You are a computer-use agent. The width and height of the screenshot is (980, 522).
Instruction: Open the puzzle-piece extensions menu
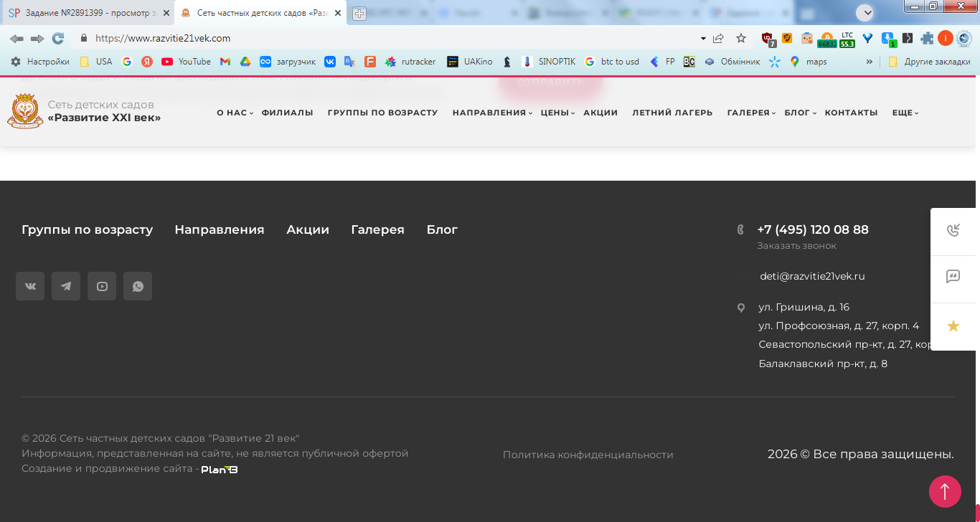pyautogui.click(x=927, y=39)
